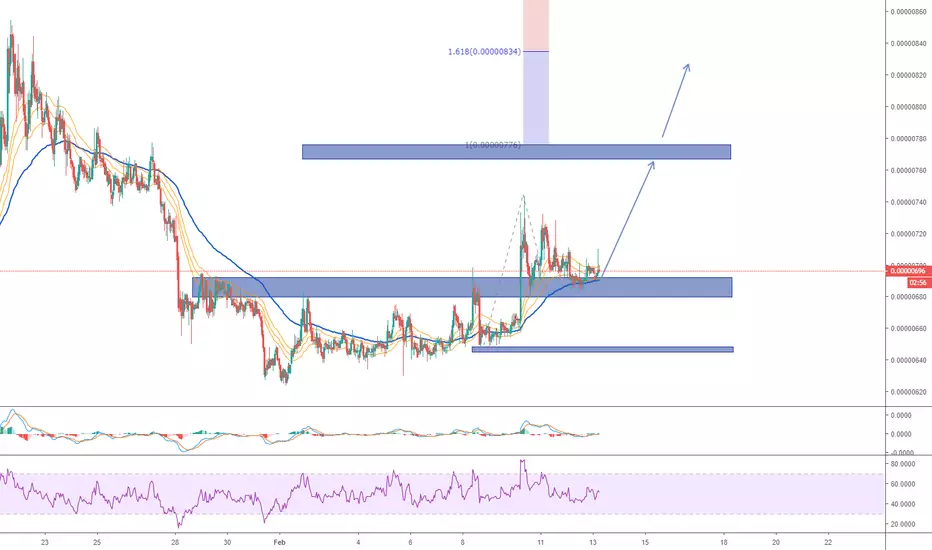The width and height of the screenshot is (932, 550).
Task: Click RSI axis label 80.0000
Action: [902, 464]
